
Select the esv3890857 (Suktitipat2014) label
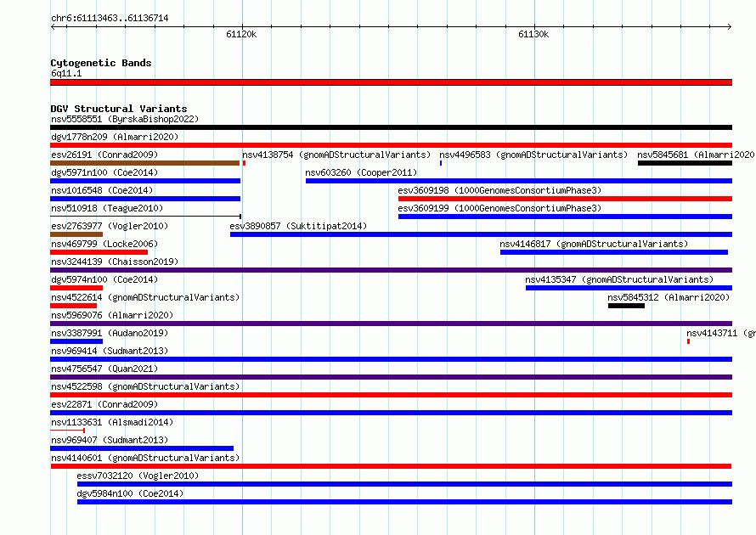298,226
